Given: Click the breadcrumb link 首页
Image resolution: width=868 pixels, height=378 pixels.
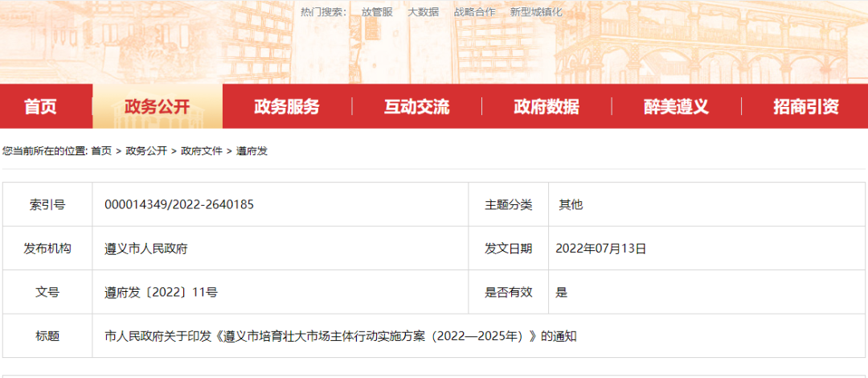Looking at the screenshot, I should 101,150.
